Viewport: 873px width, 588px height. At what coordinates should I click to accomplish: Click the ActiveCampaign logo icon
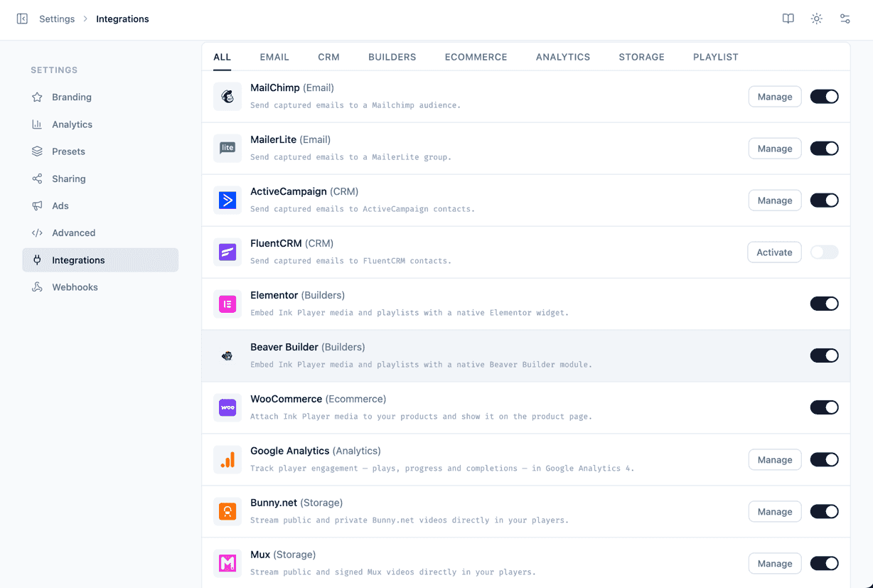point(227,201)
